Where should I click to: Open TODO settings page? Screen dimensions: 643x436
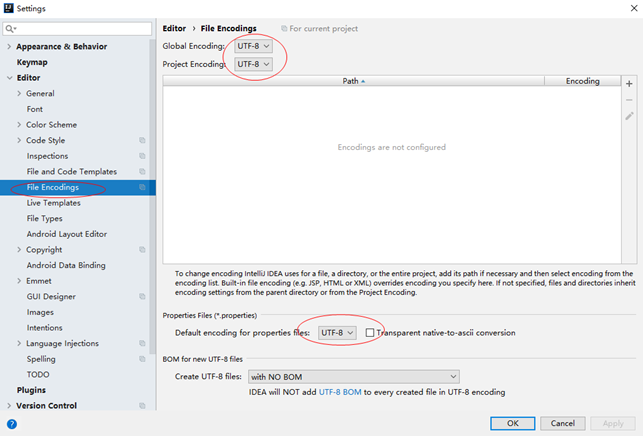click(x=38, y=374)
